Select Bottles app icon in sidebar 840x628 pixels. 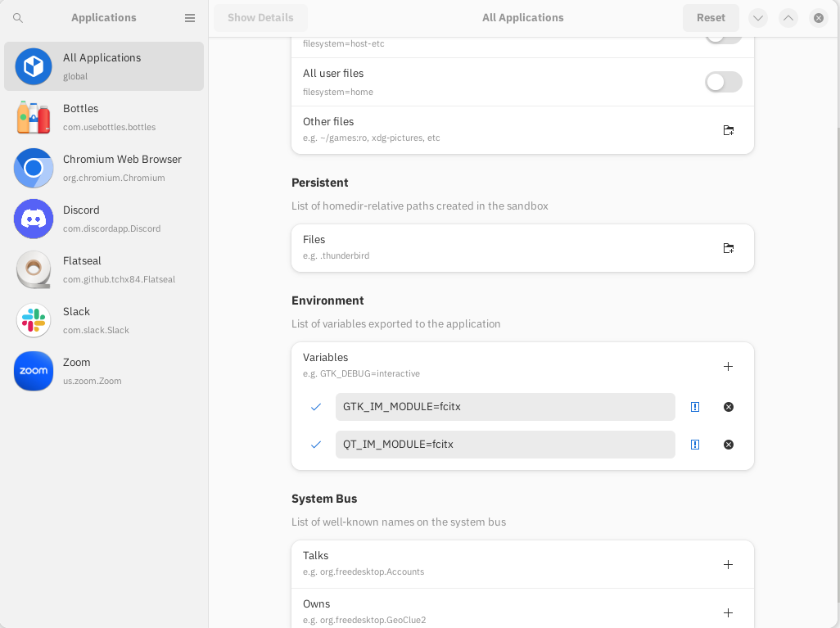pos(34,117)
